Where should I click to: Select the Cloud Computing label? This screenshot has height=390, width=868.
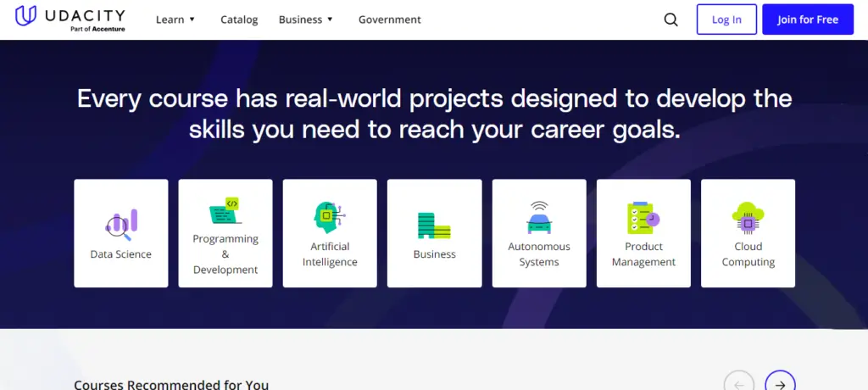[x=748, y=254]
